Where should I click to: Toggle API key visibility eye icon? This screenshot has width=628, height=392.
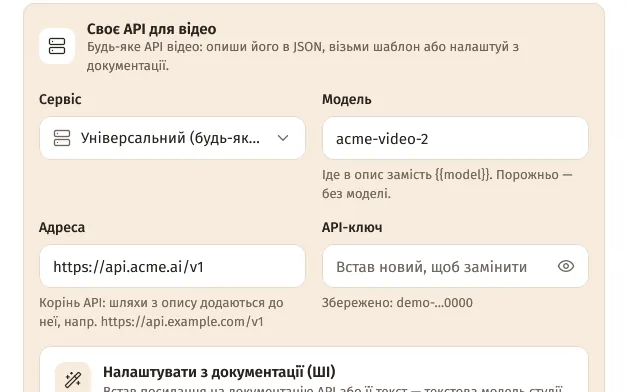(566, 266)
